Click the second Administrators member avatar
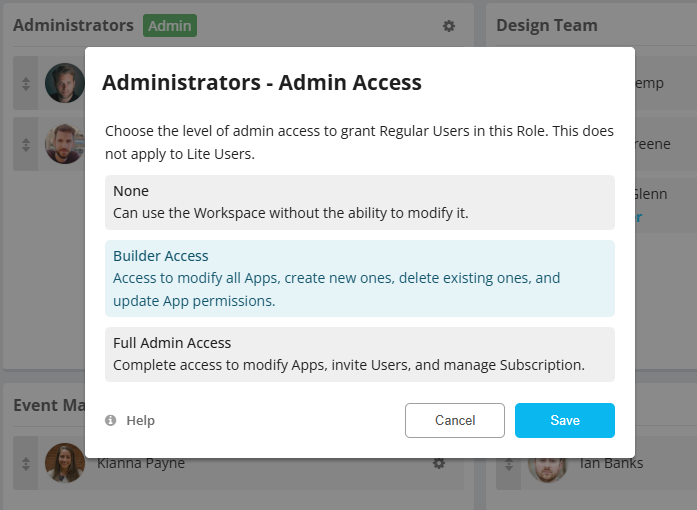697x510 pixels. 65,143
